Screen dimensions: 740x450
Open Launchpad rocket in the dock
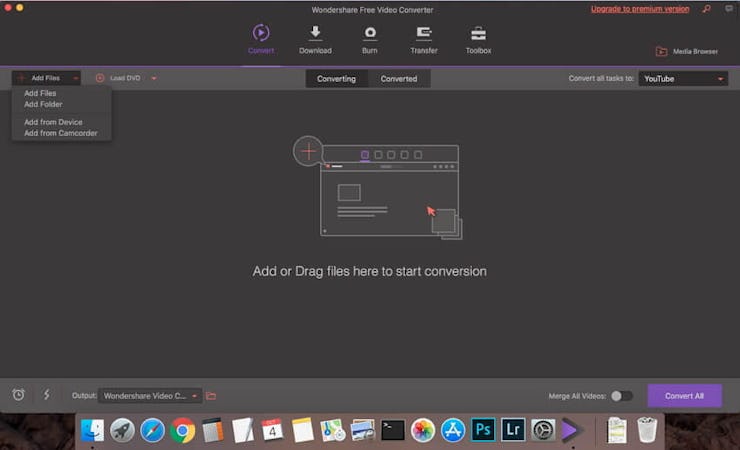(x=122, y=430)
